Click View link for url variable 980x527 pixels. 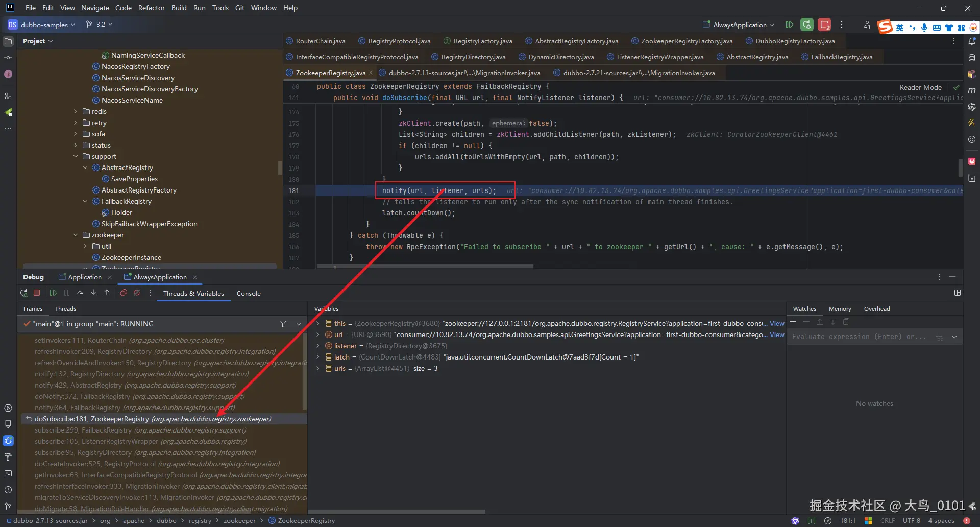point(777,334)
